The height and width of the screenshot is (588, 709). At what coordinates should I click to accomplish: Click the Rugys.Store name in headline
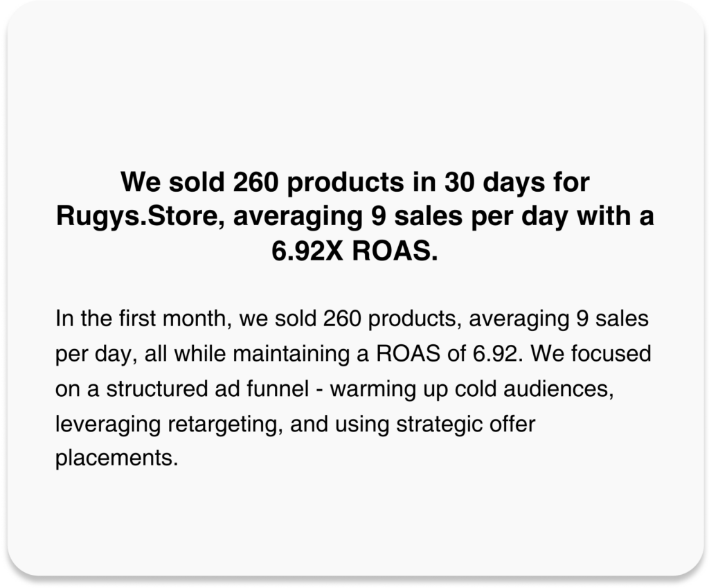click(141, 217)
